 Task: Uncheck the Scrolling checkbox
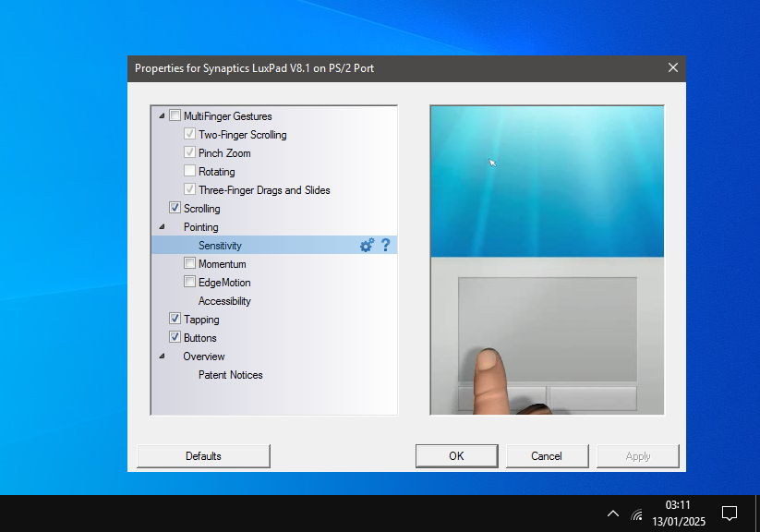(x=175, y=208)
